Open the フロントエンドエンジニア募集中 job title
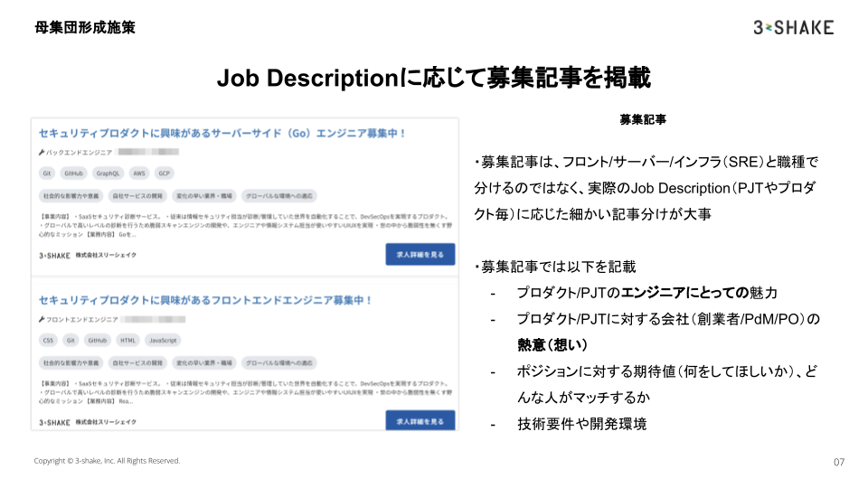 [205, 300]
